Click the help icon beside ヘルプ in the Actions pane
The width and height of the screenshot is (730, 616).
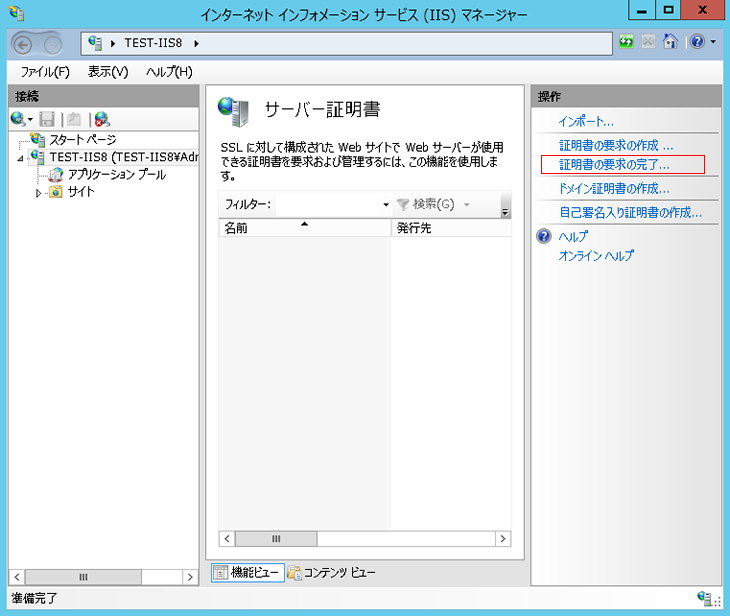(x=543, y=236)
